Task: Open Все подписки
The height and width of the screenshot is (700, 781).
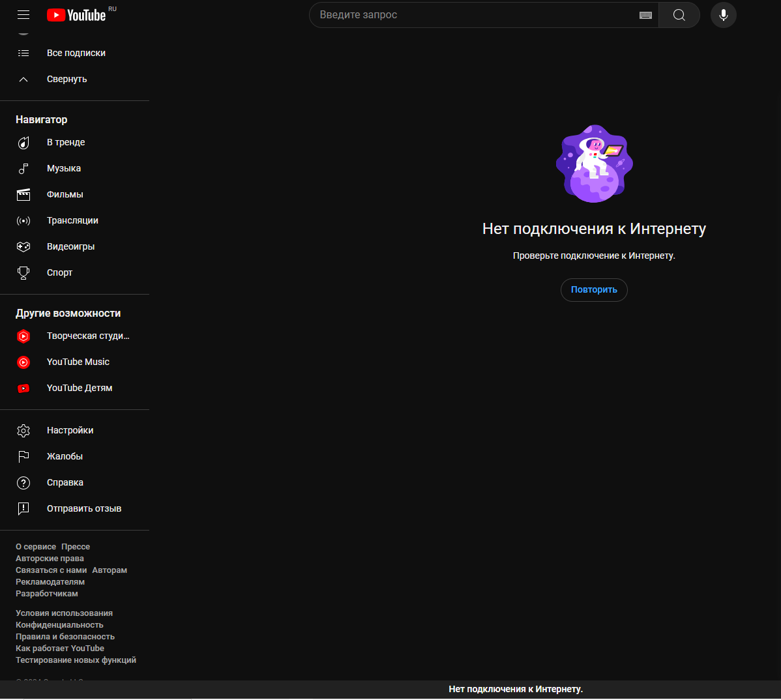Action: point(76,53)
